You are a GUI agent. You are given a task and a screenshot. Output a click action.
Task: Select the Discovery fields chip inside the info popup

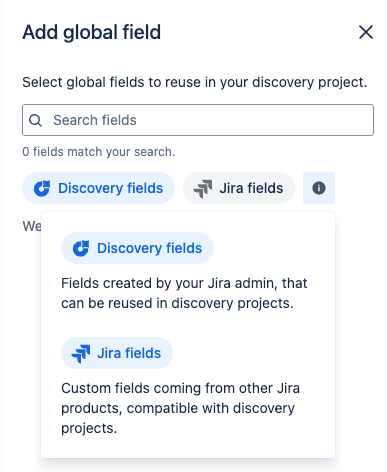click(137, 248)
